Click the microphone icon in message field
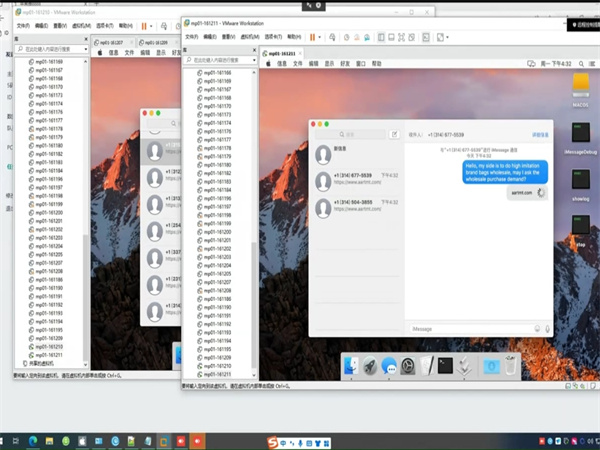The width and height of the screenshot is (600, 450). [x=547, y=328]
